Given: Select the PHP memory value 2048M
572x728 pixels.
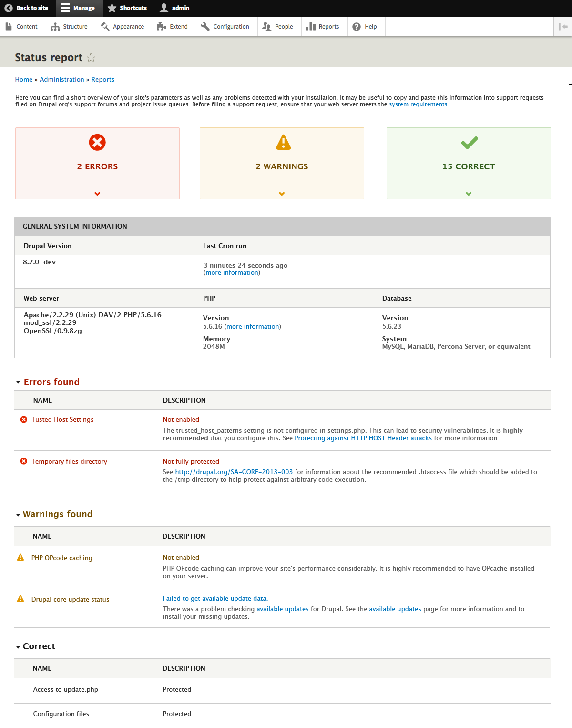Looking at the screenshot, I should point(214,347).
